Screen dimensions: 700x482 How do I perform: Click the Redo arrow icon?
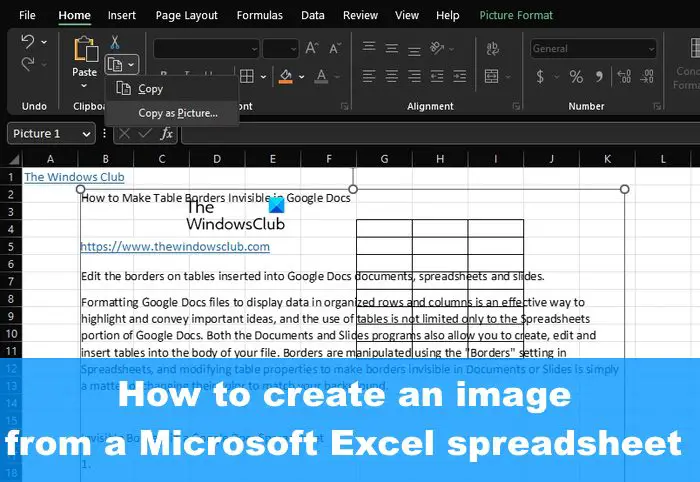click(x=28, y=65)
